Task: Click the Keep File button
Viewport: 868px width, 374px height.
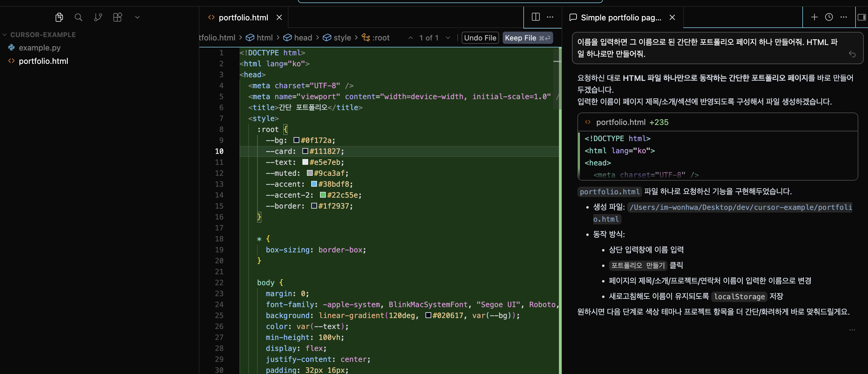Action: click(528, 38)
